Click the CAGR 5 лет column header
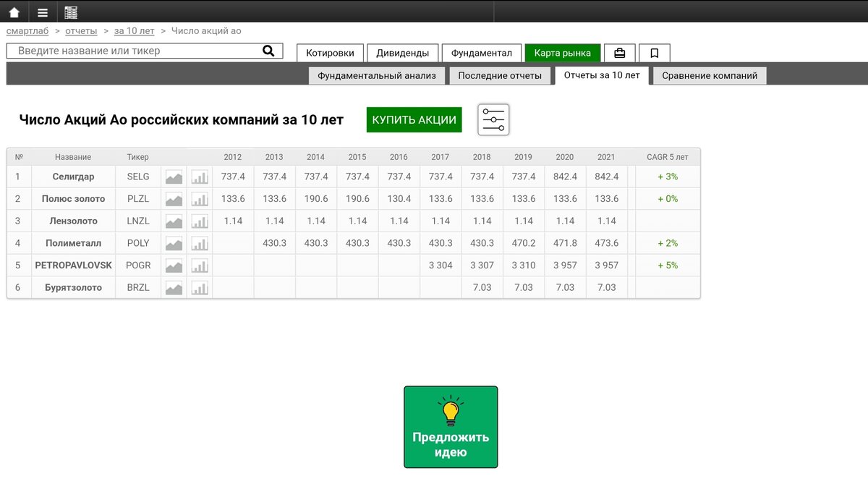 [668, 157]
